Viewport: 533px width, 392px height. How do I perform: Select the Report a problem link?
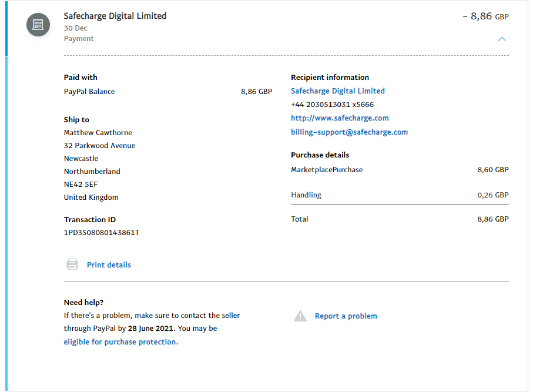click(346, 316)
